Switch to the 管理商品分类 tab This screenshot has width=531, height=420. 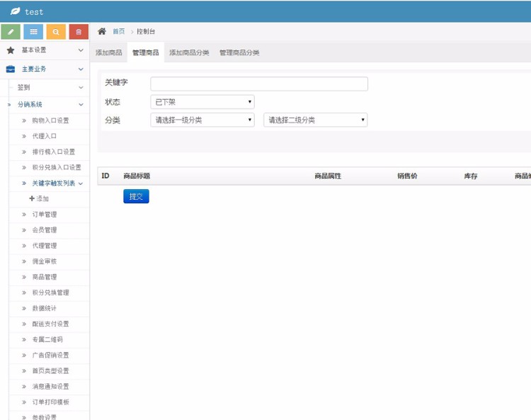(239, 52)
